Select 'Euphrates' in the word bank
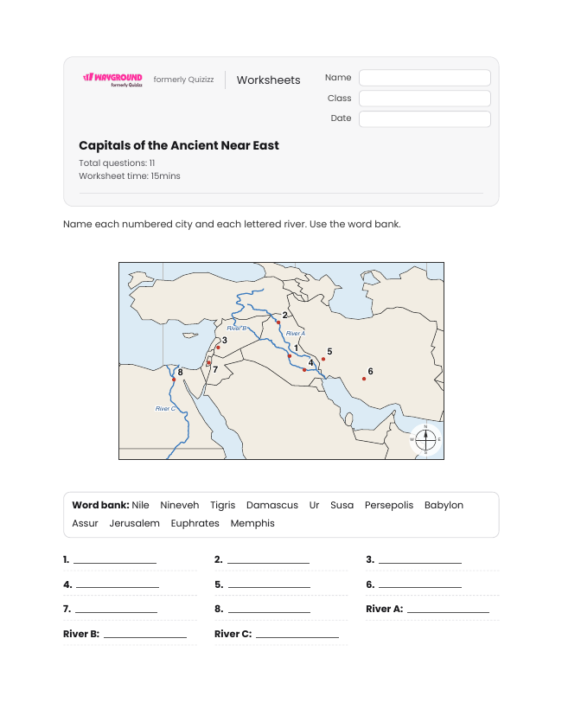Image resolution: width=562 pixels, height=728 pixels. coord(195,523)
